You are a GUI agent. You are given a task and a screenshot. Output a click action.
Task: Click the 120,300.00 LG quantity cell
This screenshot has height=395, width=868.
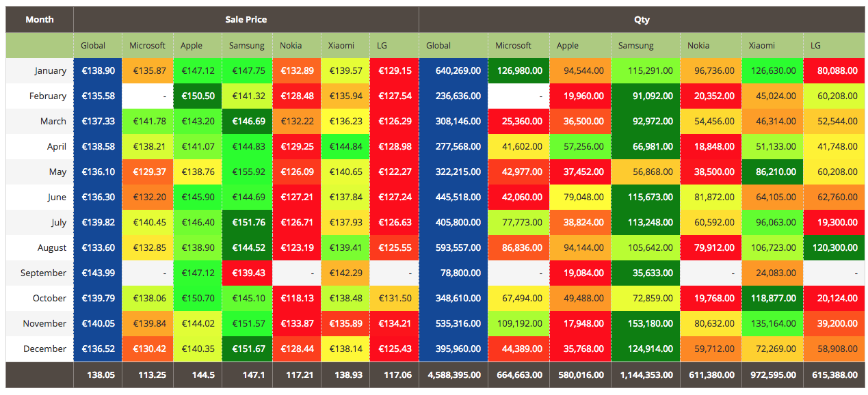[x=834, y=248]
